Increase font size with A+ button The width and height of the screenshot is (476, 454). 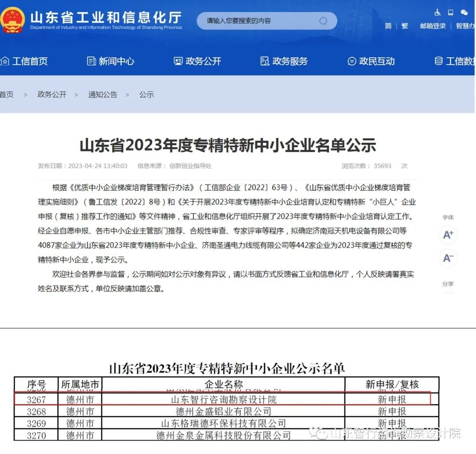coord(448,235)
